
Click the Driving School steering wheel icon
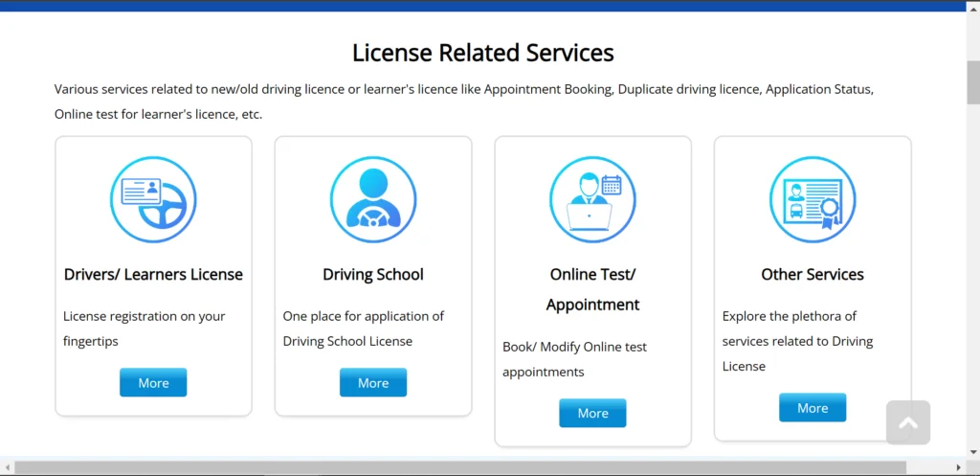click(x=373, y=199)
